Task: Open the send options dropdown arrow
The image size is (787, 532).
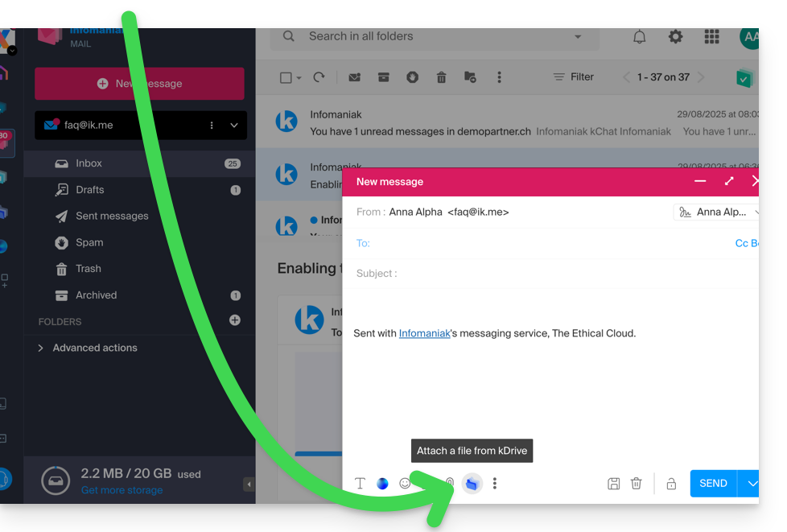Action: point(751,484)
